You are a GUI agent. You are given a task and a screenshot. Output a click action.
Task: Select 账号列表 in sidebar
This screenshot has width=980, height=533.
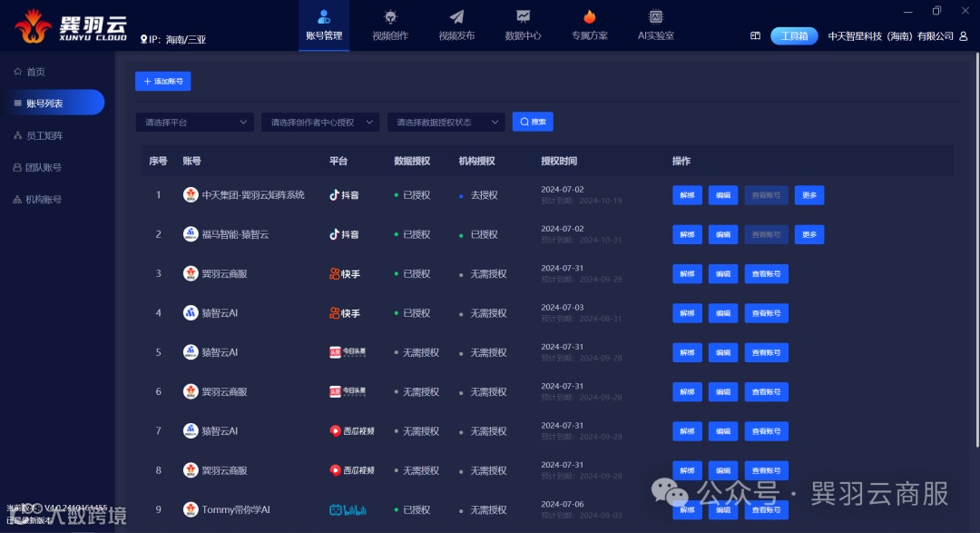coord(53,103)
